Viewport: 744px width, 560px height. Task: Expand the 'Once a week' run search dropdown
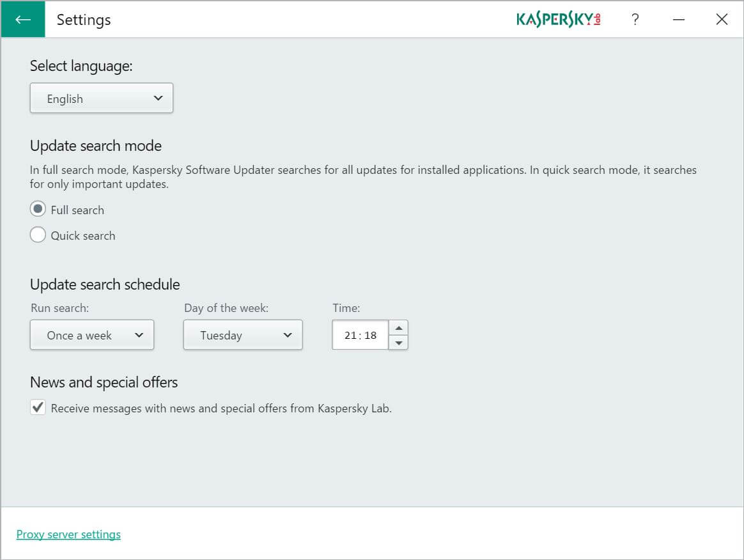91,335
